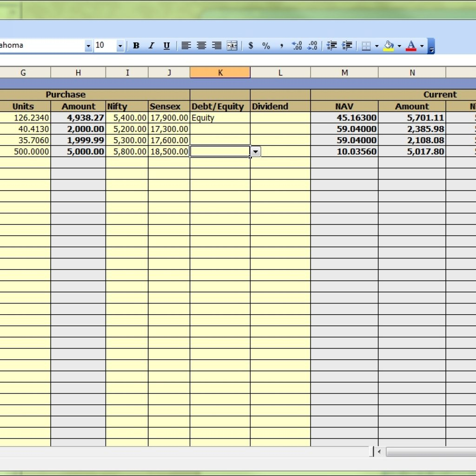Click the Increase Decimal icon
This screenshot has height=476, width=476.
point(297,46)
